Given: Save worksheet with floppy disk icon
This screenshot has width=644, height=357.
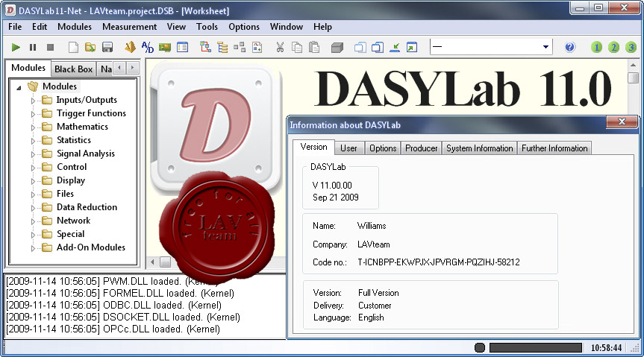Looking at the screenshot, I should pos(107,48).
